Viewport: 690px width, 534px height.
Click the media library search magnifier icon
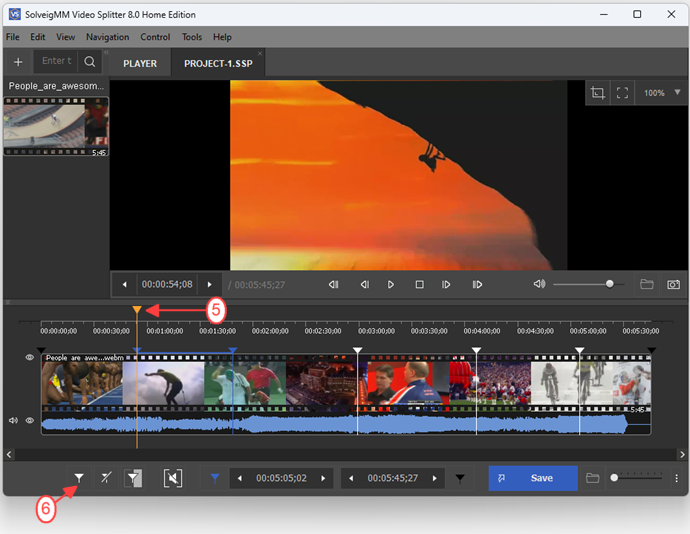pyautogui.click(x=90, y=62)
